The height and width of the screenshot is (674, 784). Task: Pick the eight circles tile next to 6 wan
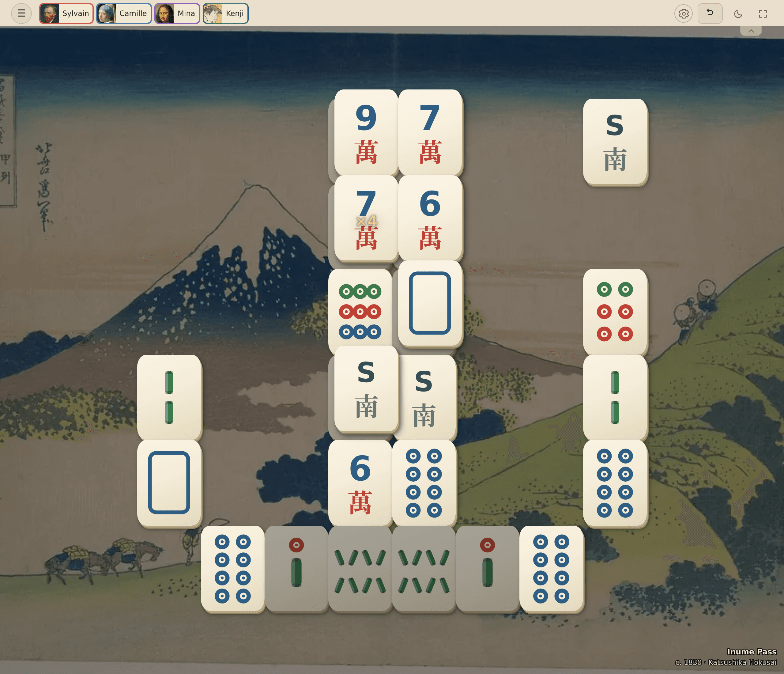pyautogui.click(x=424, y=483)
